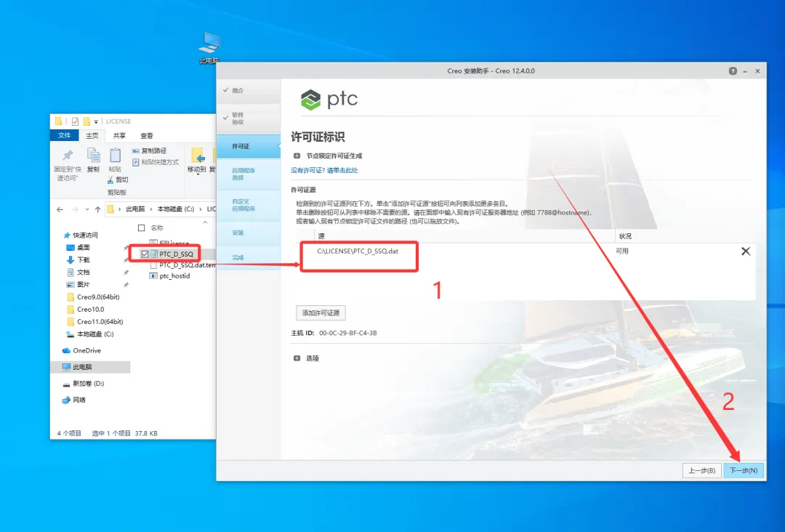Uncheck the PTC_D_SSQ file checkbox
The width and height of the screenshot is (785, 532).
click(x=145, y=254)
